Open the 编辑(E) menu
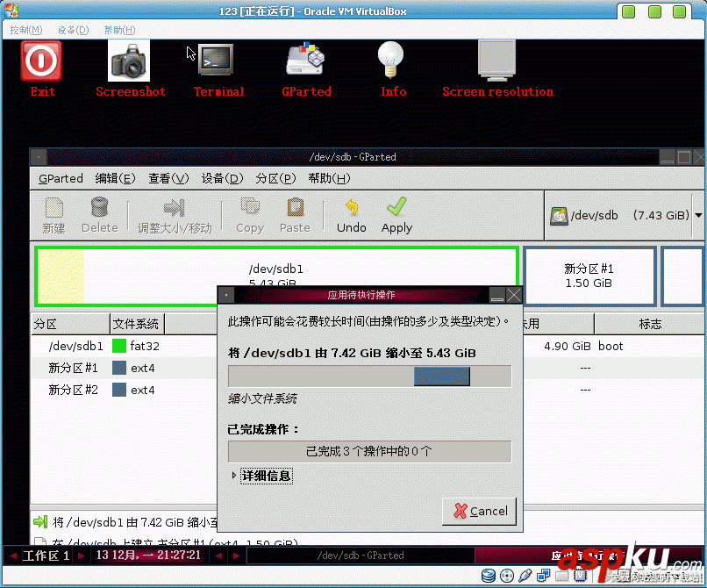 pos(115,179)
